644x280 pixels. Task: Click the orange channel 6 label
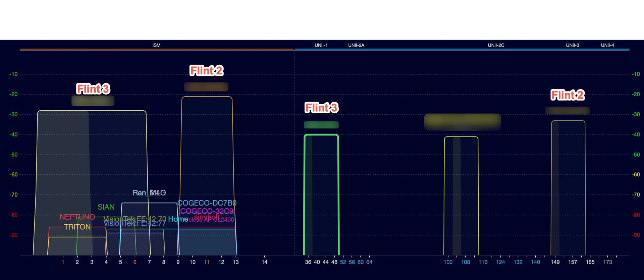[135, 262]
